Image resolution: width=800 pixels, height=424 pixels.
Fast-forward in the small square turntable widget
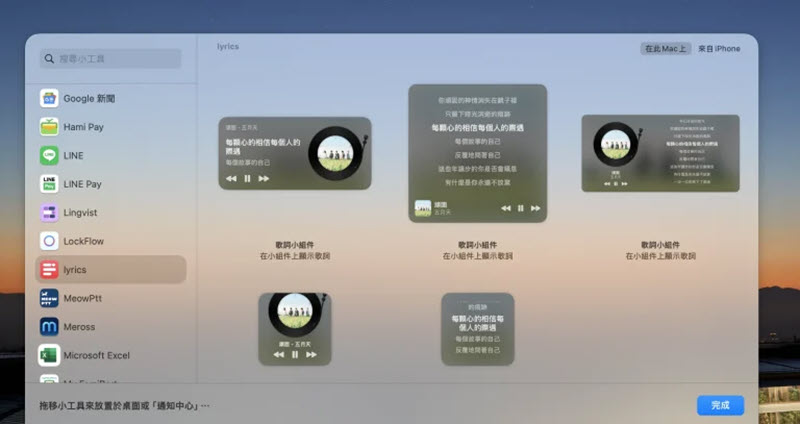[311, 354]
